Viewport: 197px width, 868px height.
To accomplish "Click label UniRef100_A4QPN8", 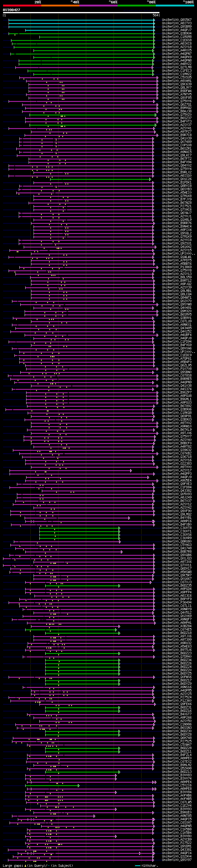I will click(177, 61).
